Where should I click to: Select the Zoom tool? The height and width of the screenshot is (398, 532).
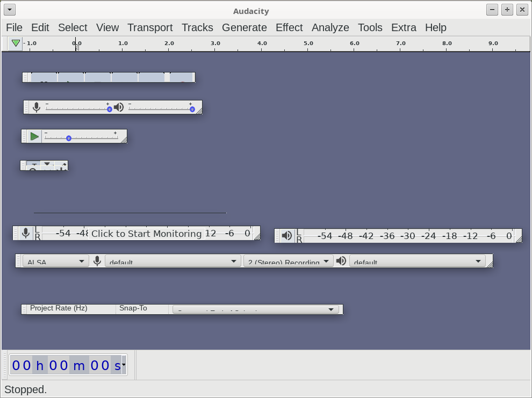pos(33,169)
